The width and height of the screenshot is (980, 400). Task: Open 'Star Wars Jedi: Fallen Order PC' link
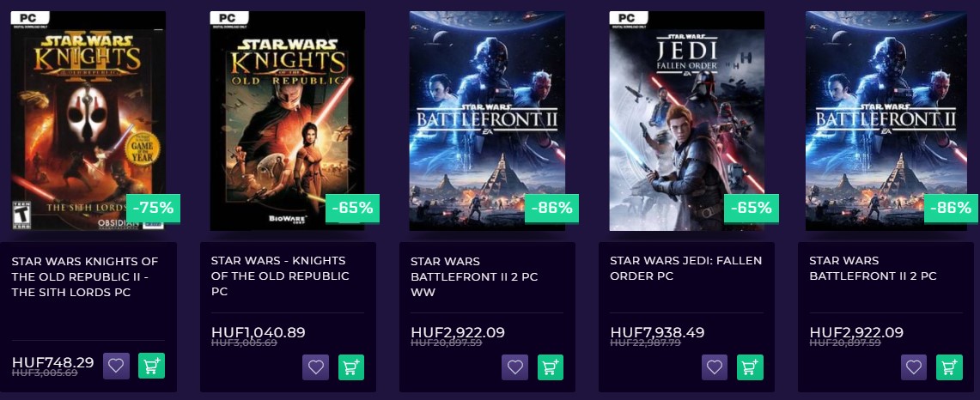coord(685,268)
